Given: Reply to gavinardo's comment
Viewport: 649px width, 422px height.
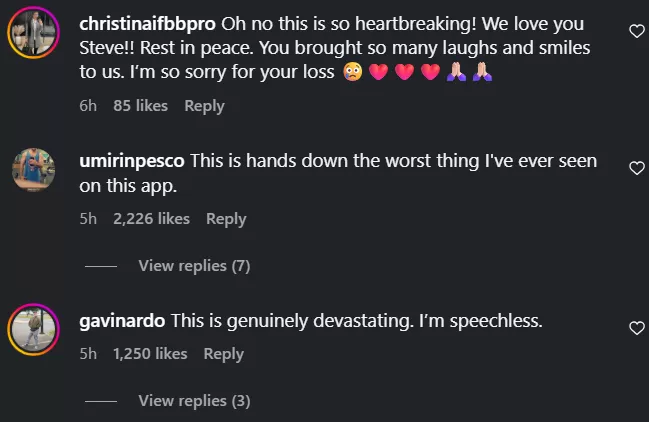Looking at the screenshot, I should [x=223, y=354].
